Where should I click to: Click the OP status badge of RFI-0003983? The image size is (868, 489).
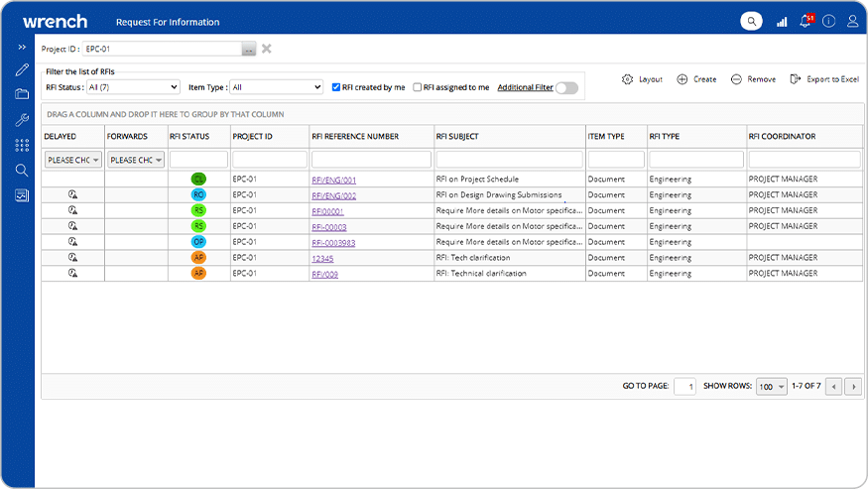tap(198, 241)
